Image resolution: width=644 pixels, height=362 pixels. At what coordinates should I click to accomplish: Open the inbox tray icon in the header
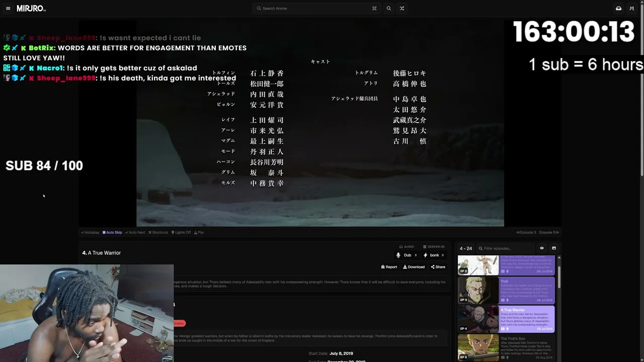618,9
